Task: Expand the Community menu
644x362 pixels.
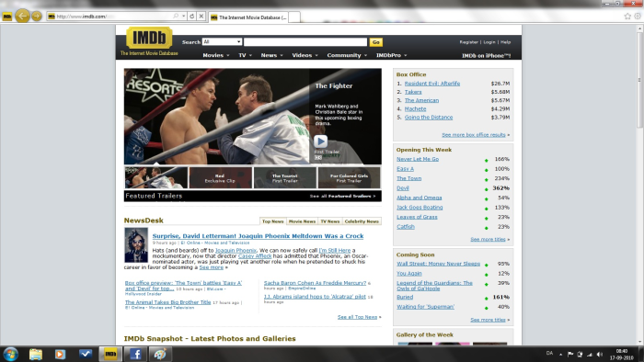Action: pos(347,55)
